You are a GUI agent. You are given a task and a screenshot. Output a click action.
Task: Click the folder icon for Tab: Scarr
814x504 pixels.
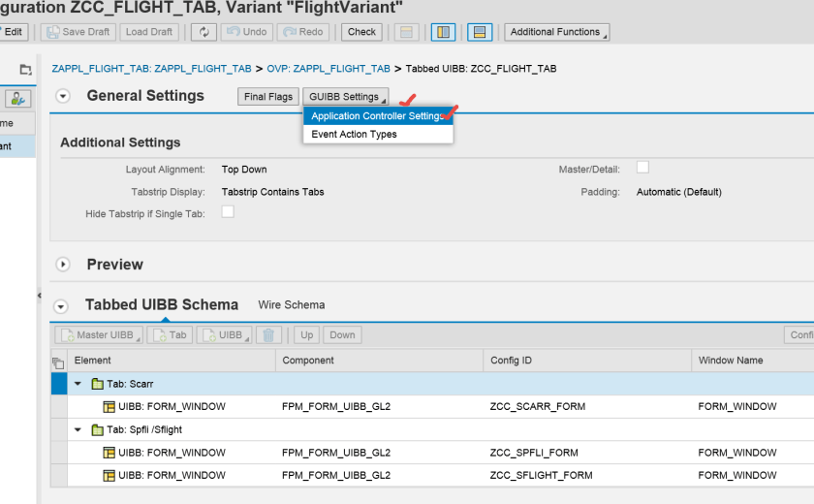pyautogui.click(x=97, y=384)
